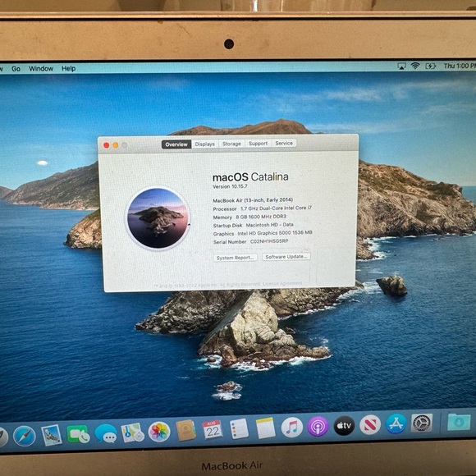Open Calendar showing Aug 22

[x=213, y=429]
